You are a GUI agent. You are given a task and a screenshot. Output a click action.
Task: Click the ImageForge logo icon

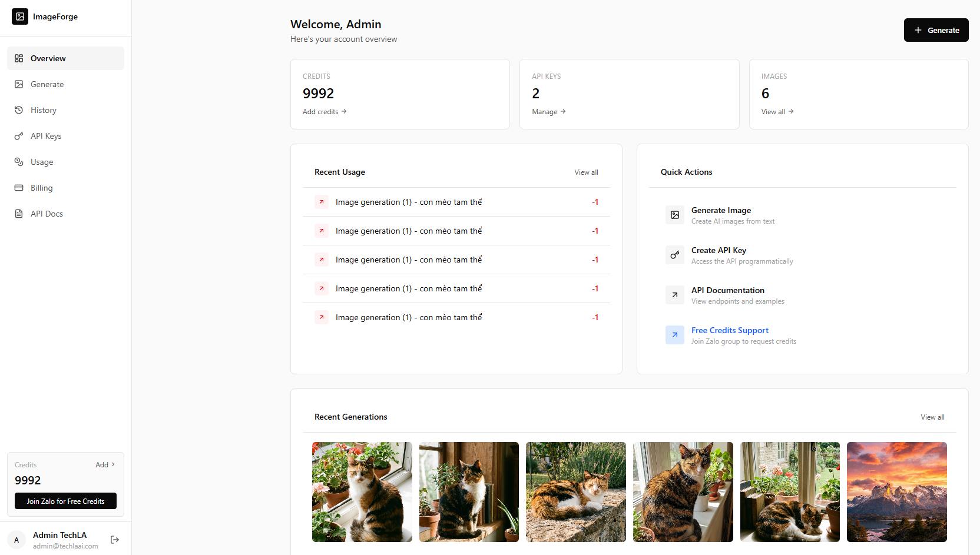click(20, 16)
